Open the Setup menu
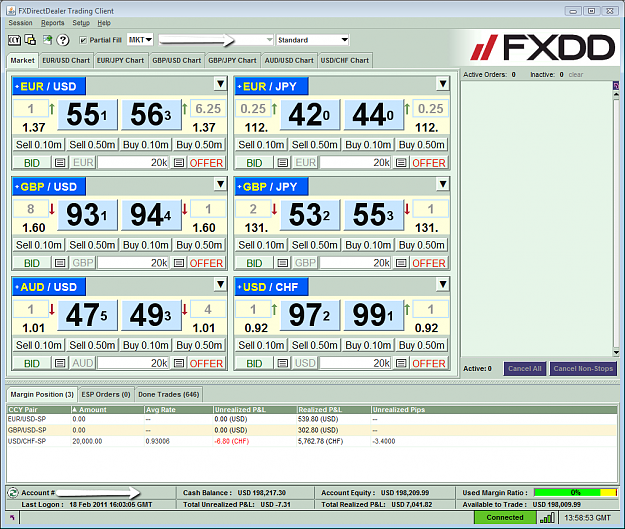The image size is (625, 529). 81,23
